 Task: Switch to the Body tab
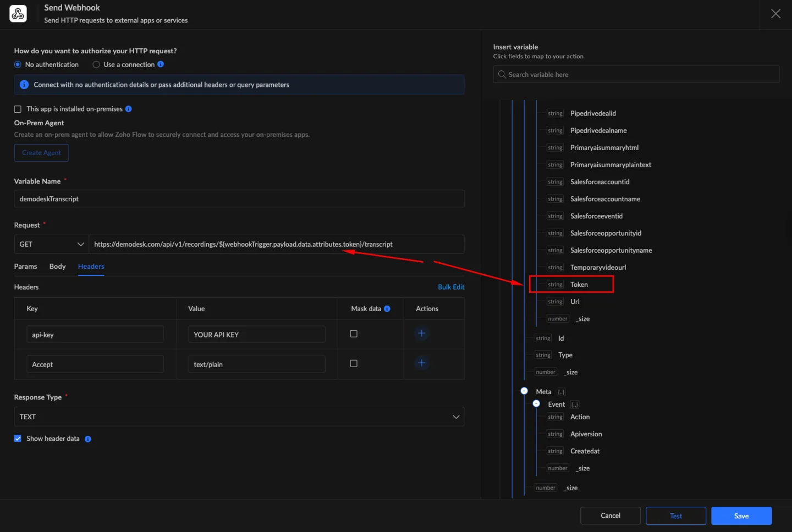[x=57, y=267]
